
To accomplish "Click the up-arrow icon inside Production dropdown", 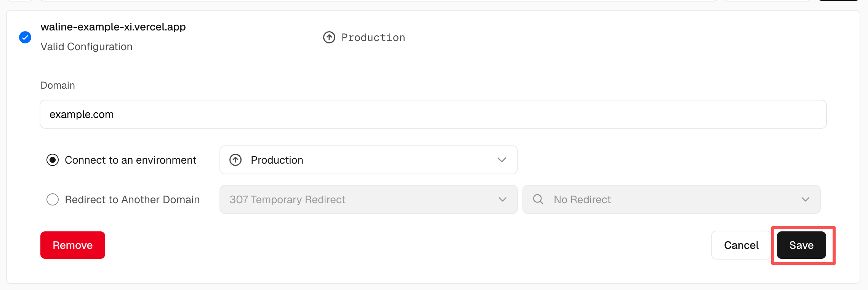I will (x=235, y=160).
